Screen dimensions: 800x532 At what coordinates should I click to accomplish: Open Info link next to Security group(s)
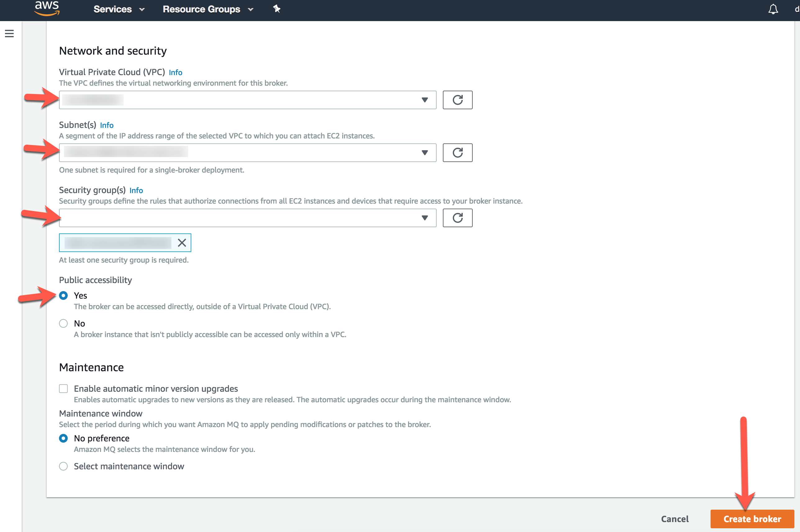pyautogui.click(x=136, y=190)
